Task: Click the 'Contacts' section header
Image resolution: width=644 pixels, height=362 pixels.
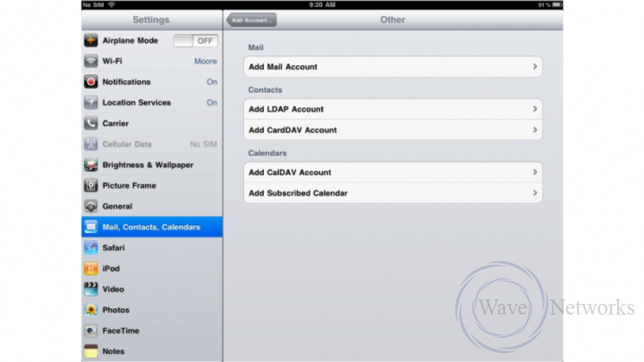Action: (265, 90)
